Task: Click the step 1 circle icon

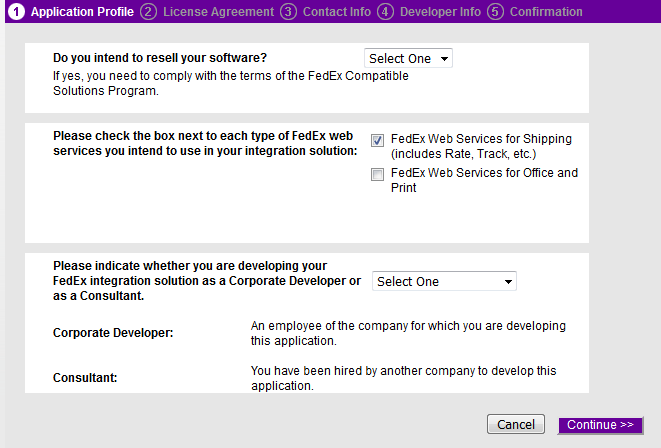Action: pyautogui.click(x=16, y=12)
